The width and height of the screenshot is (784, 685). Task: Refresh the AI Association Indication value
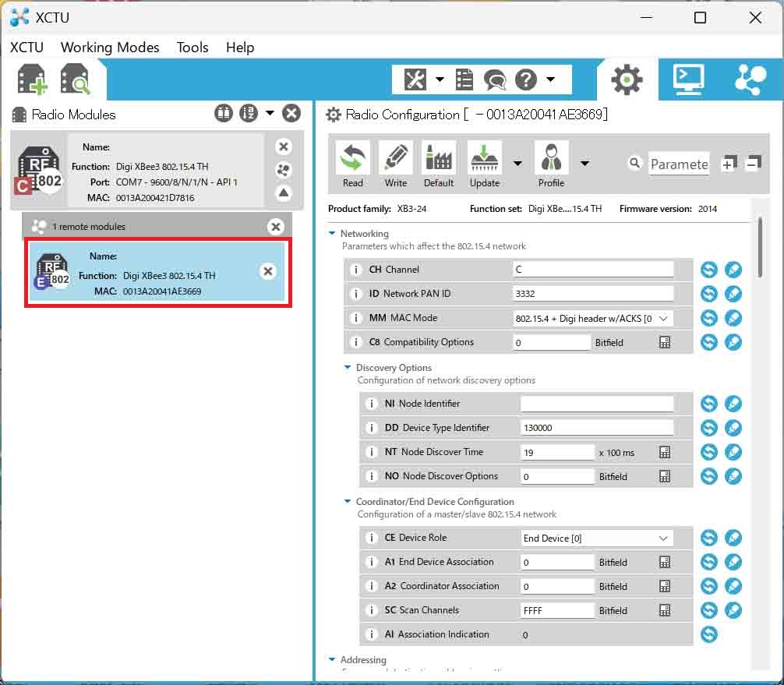pyautogui.click(x=708, y=634)
